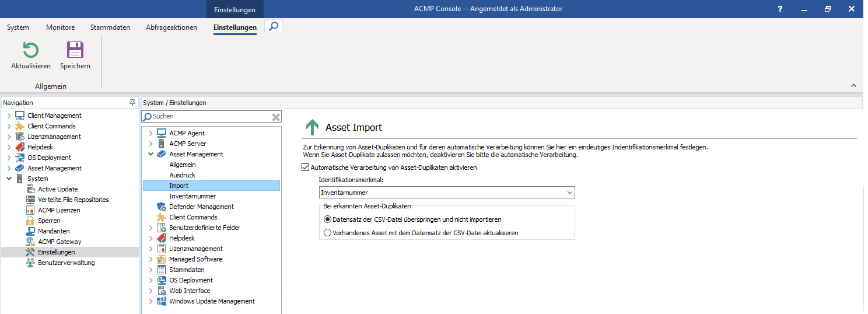Click the Benutzerdefinierte Felder icon
This screenshot has height=314, width=868.
162,228
